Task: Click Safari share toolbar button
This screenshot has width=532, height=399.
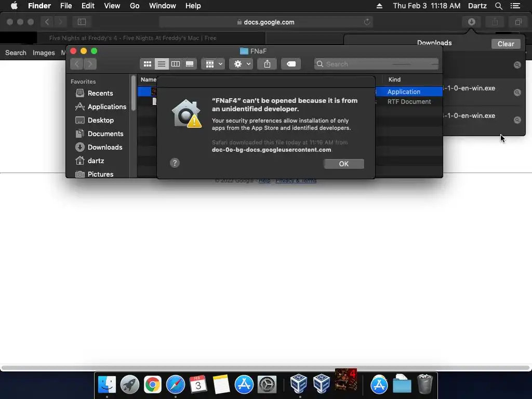Action: click(495, 22)
